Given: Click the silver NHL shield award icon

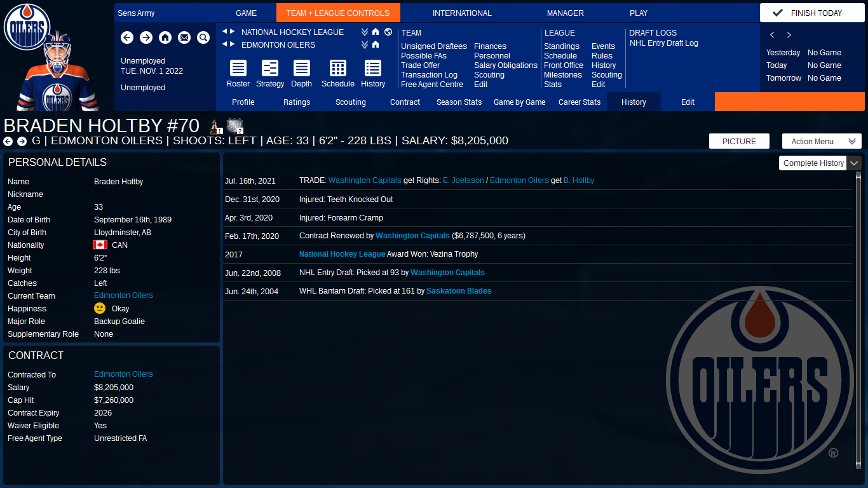Looking at the screenshot, I should [235, 126].
